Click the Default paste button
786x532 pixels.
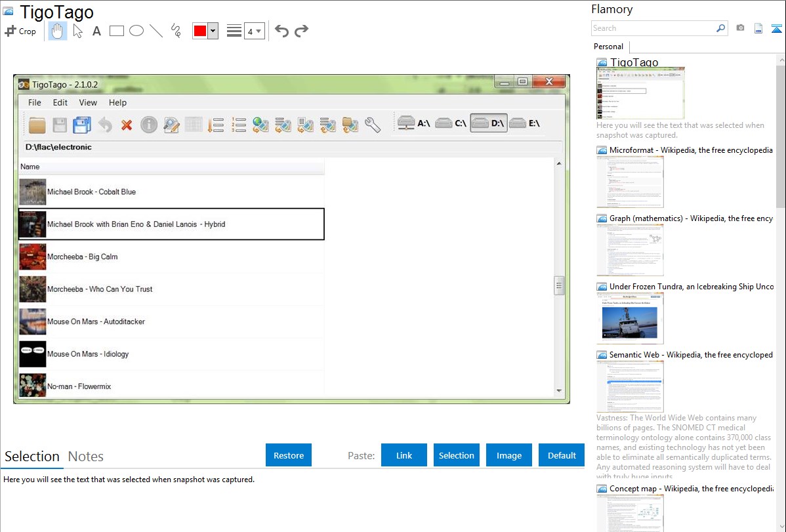coord(562,455)
